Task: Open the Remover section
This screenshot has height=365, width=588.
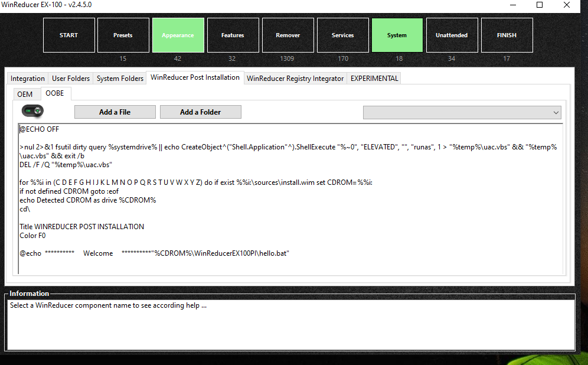Action: (288, 35)
